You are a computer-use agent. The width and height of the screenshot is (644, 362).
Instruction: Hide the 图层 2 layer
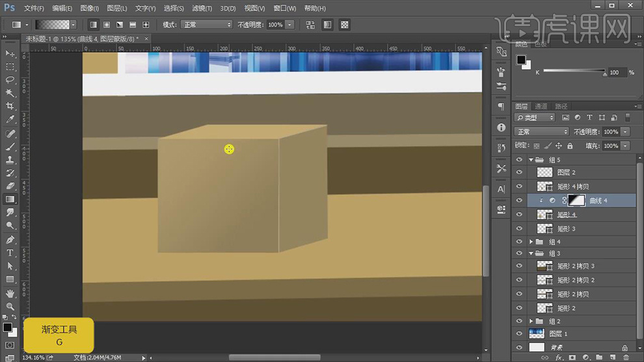[x=519, y=172]
